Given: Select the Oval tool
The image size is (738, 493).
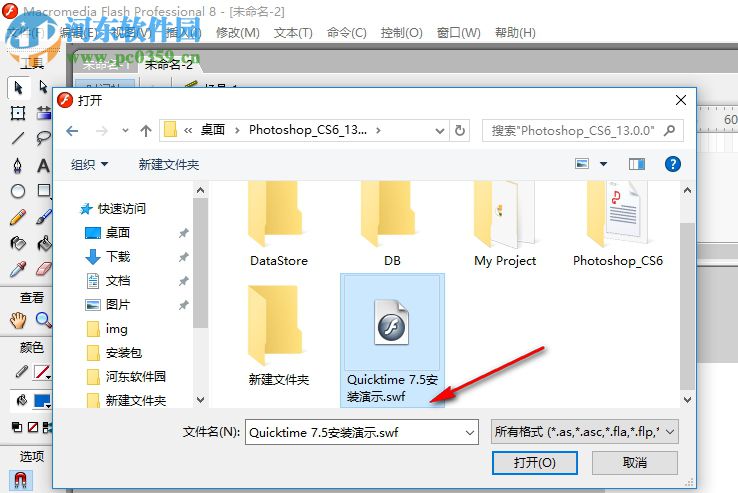Looking at the screenshot, I should click(x=18, y=191).
